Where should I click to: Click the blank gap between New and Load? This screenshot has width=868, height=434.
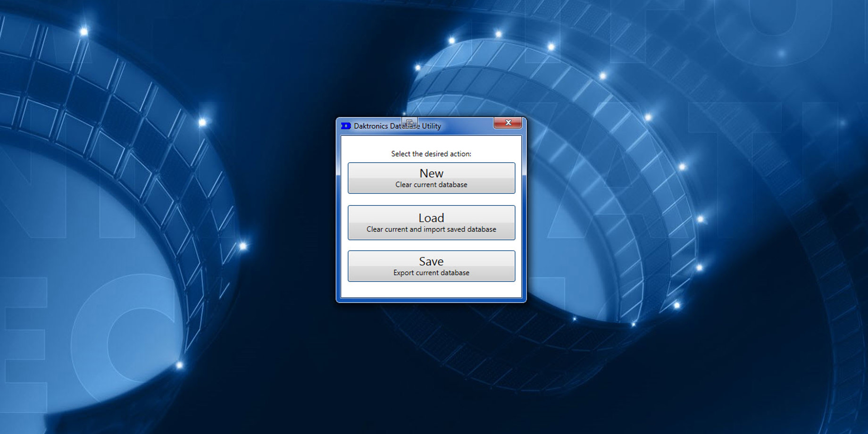tap(431, 200)
